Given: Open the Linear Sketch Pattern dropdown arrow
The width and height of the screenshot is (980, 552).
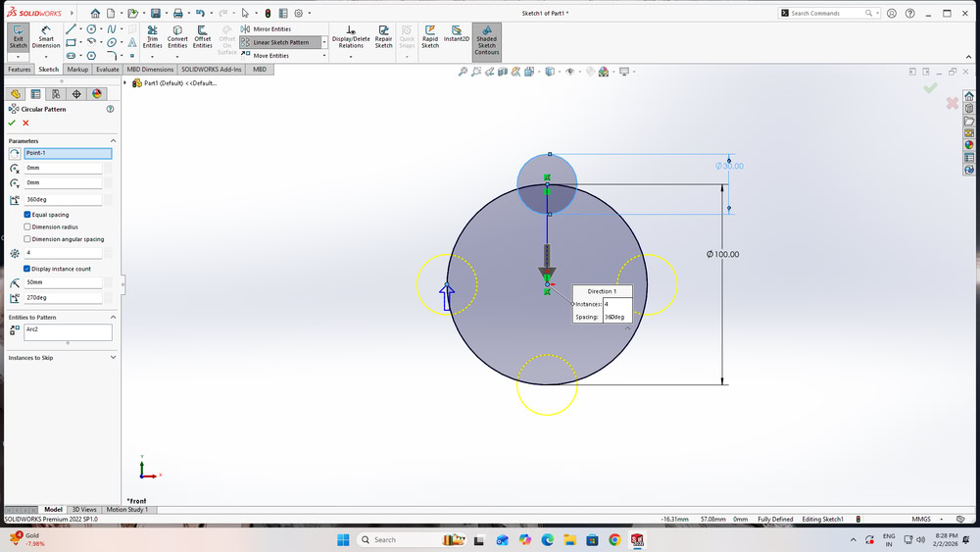Looking at the screenshot, I should click(324, 42).
